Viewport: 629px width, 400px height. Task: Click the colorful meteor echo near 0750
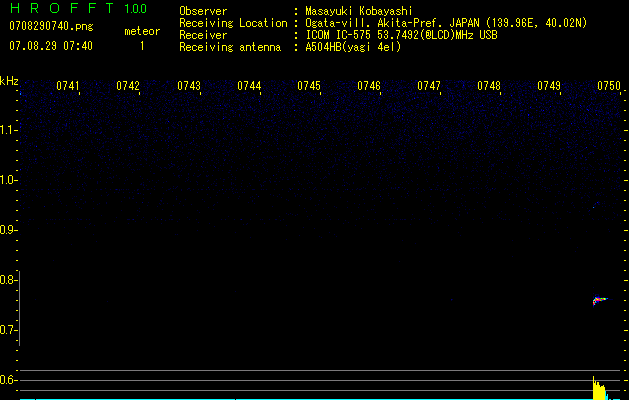click(599, 301)
